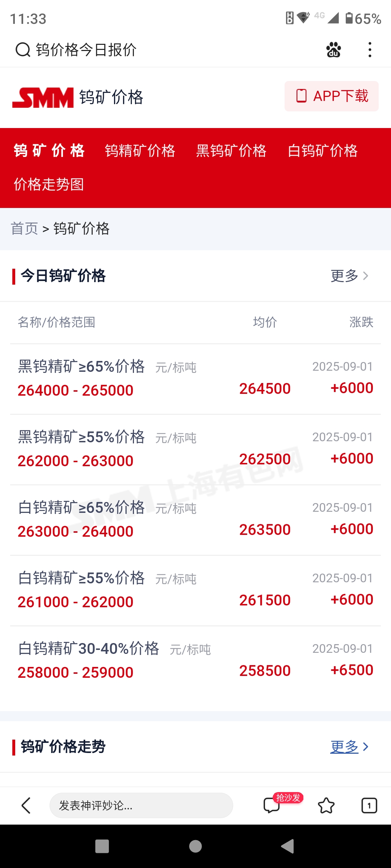This screenshot has height=868, width=391.
Task: Expand 更多 next to 今日钨矿价格
Action: (x=349, y=276)
